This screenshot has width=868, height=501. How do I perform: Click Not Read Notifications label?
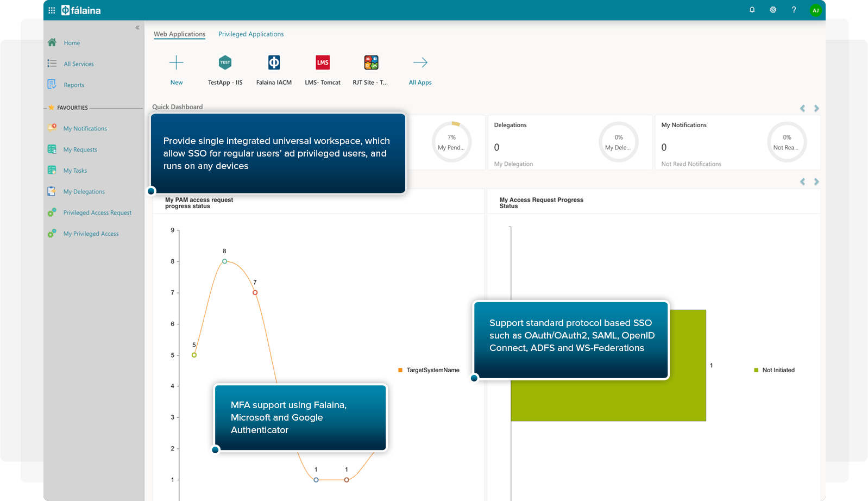click(x=691, y=164)
